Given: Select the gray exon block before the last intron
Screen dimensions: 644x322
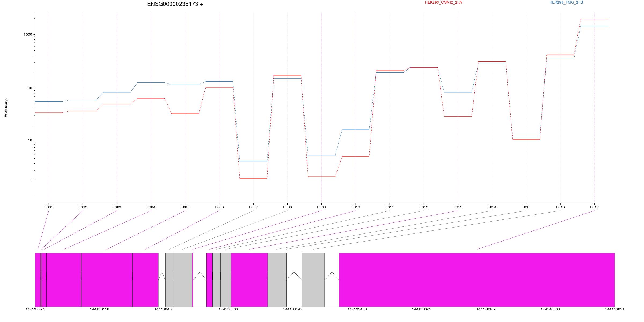Looking at the screenshot, I should [x=313, y=280].
